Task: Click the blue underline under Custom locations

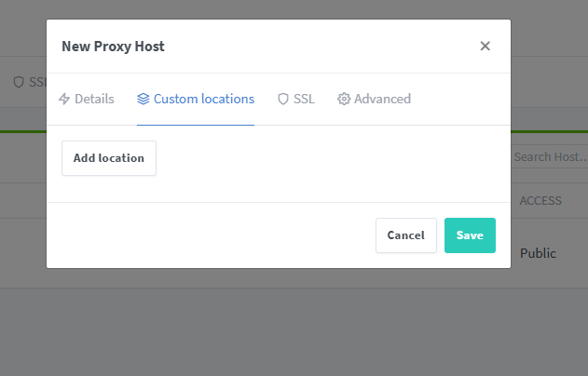Action: click(x=196, y=124)
